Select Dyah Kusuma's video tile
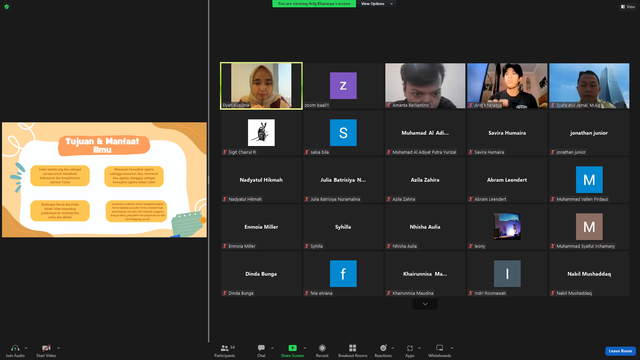 point(261,86)
